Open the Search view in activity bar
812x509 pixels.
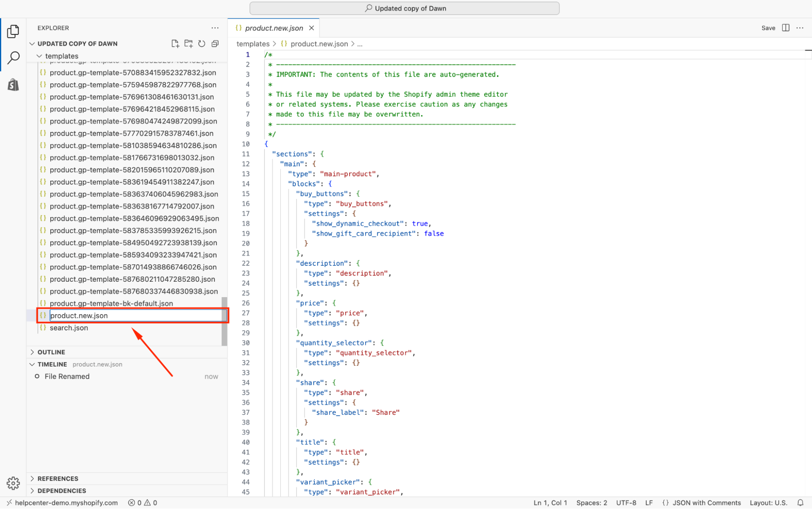click(x=13, y=58)
